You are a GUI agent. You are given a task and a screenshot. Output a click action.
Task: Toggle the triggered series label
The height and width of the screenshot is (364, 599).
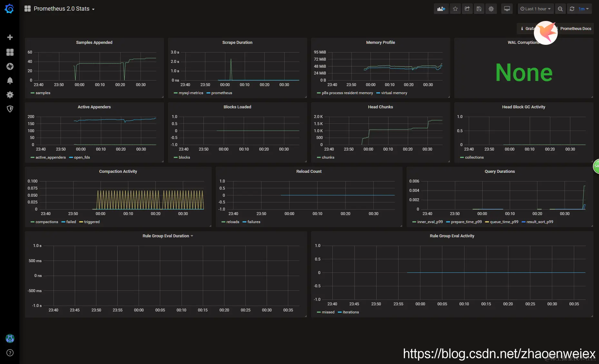click(x=92, y=222)
